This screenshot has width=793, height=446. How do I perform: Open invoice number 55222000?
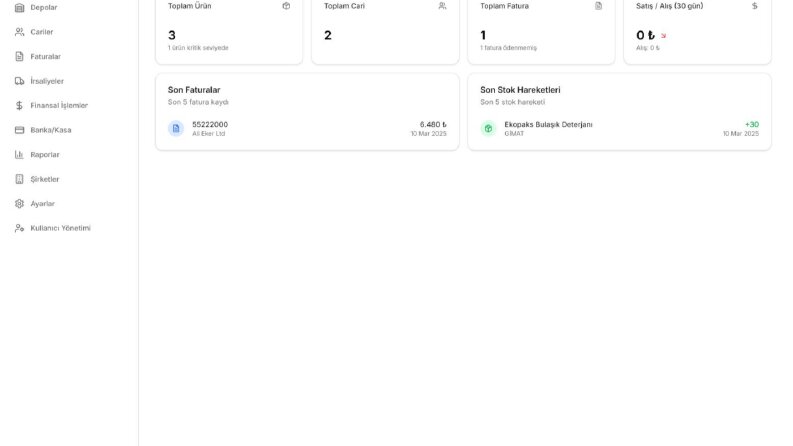coord(210,124)
